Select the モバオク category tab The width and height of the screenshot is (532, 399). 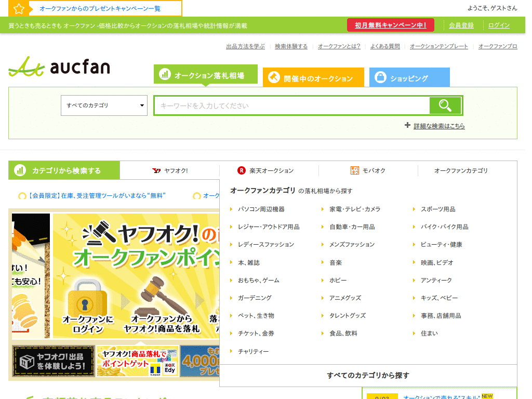(x=368, y=170)
